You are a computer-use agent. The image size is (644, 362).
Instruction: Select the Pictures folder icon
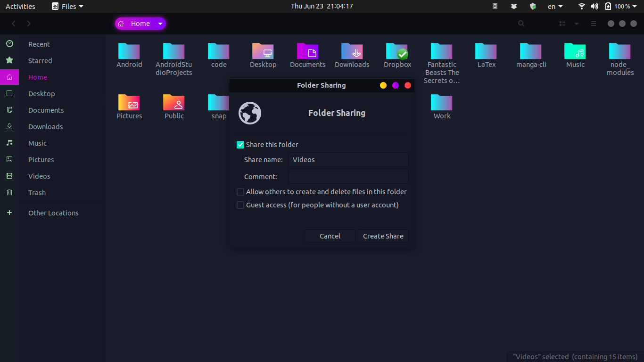point(129,103)
